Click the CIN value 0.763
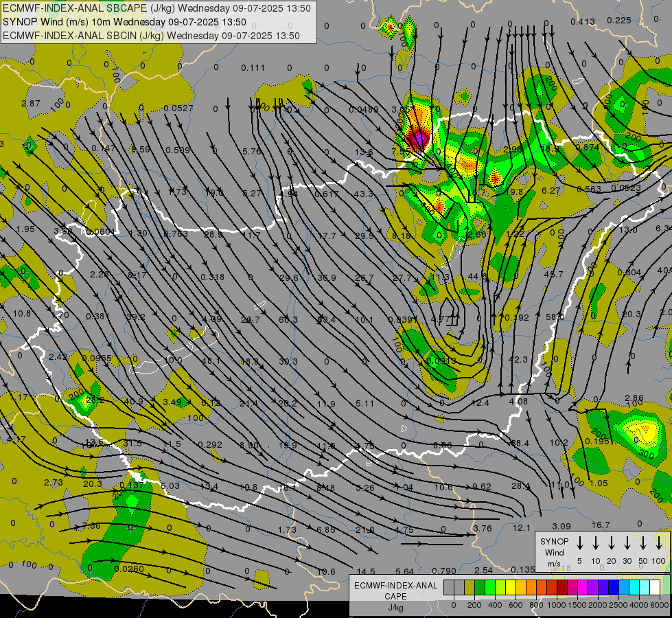Image resolution: width=672 pixels, height=618 pixels. (x=176, y=233)
